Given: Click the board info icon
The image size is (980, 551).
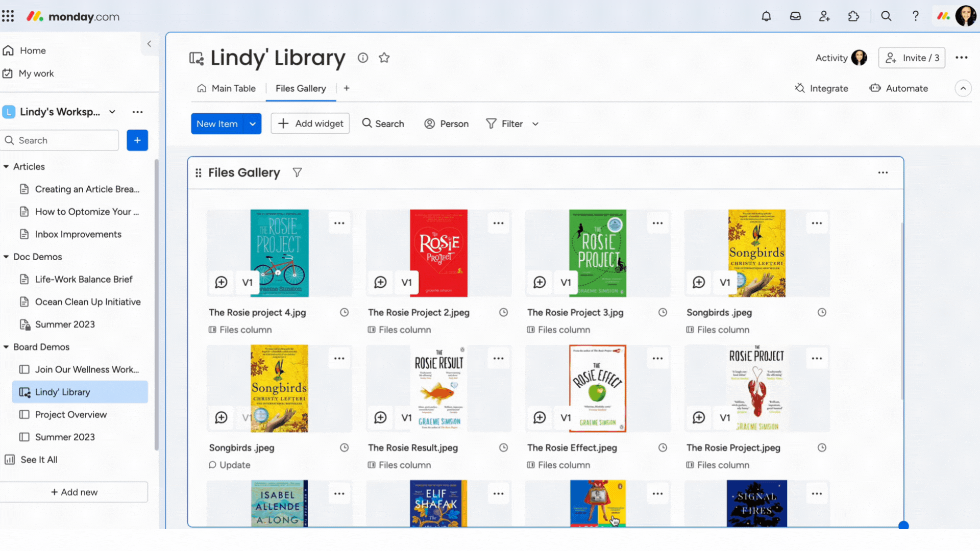Looking at the screenshot, I should pyautogui.click(x=363, y=58).
